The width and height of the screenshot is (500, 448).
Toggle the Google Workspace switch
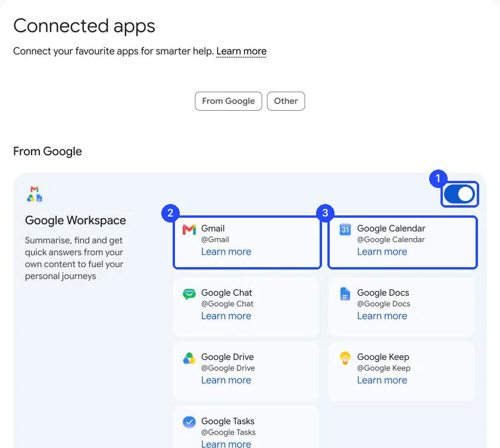coord(459,194)
